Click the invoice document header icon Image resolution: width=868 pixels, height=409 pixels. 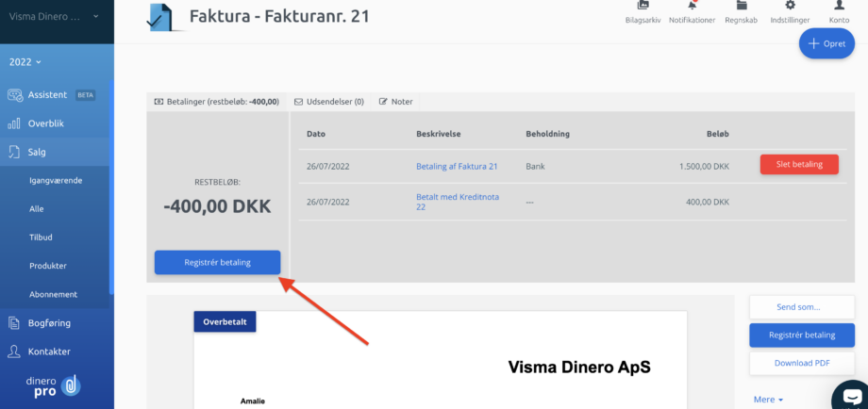click(x=161, y=18)
